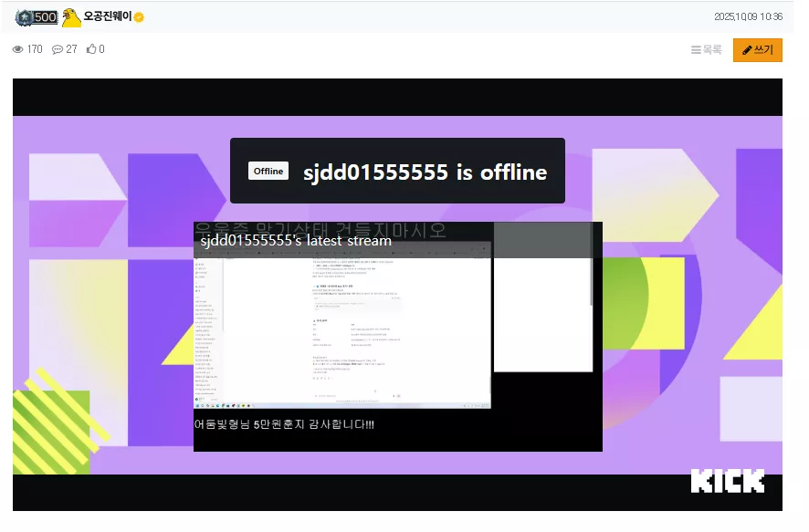The width and height of the screenshot is (809, 532).
Task: Click the comment bubble icon
Action: [58, 49]
